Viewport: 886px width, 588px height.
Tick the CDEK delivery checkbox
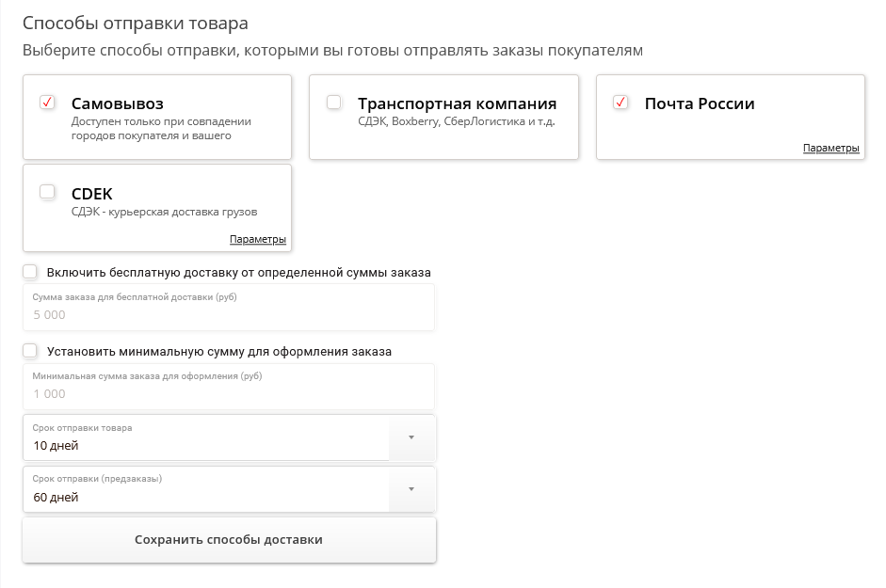click(48, 192)
